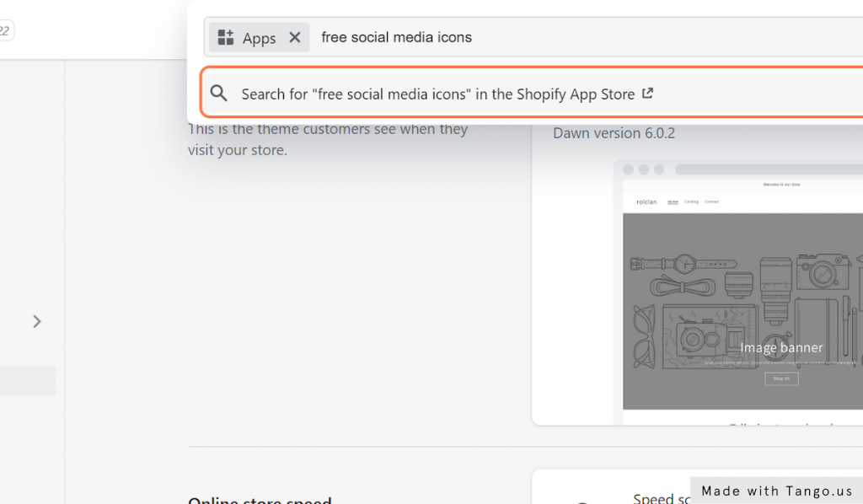The width and height of the screenshot is (863, 504).
Task: Click the Image banner label in preview
Action: [781, 348]
